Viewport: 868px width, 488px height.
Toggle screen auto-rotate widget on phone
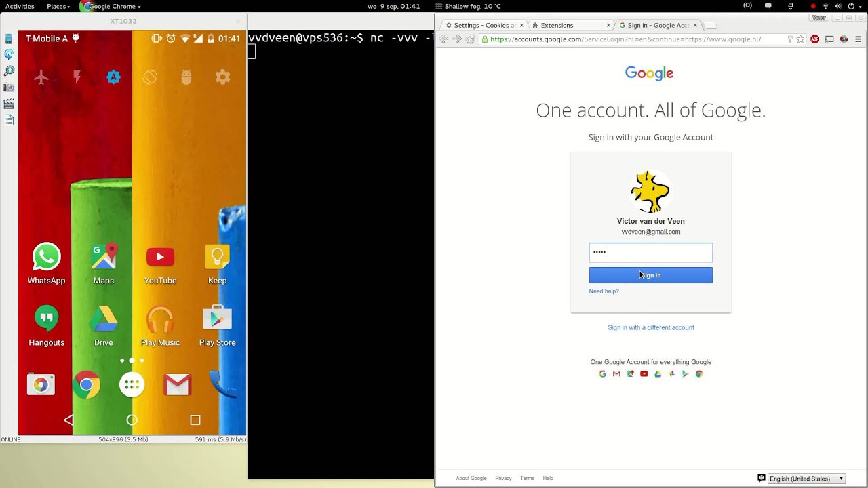[150, 77]
